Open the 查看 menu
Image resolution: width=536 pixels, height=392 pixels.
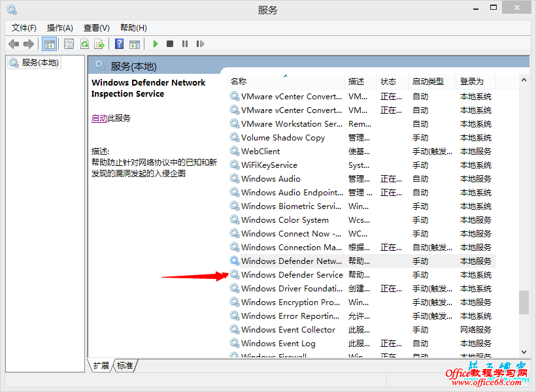click(x=95, y=27)
